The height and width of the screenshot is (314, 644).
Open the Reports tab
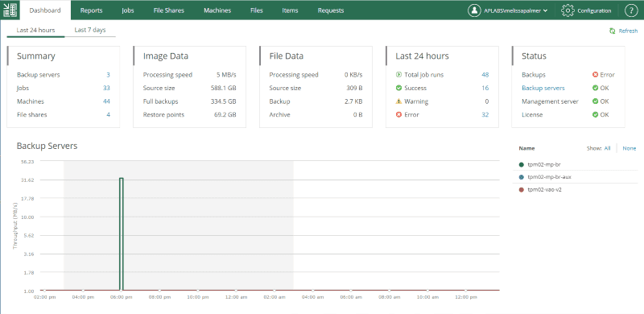[91, 10]
